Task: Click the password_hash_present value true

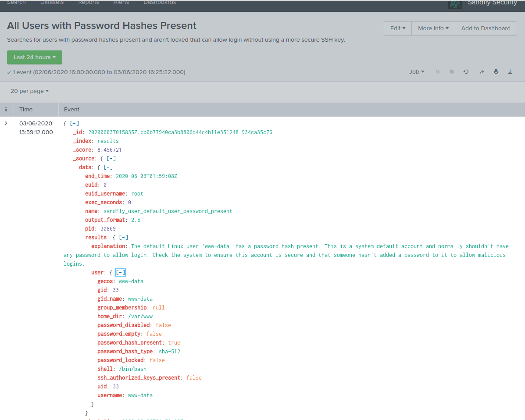Action: point(174,343)
